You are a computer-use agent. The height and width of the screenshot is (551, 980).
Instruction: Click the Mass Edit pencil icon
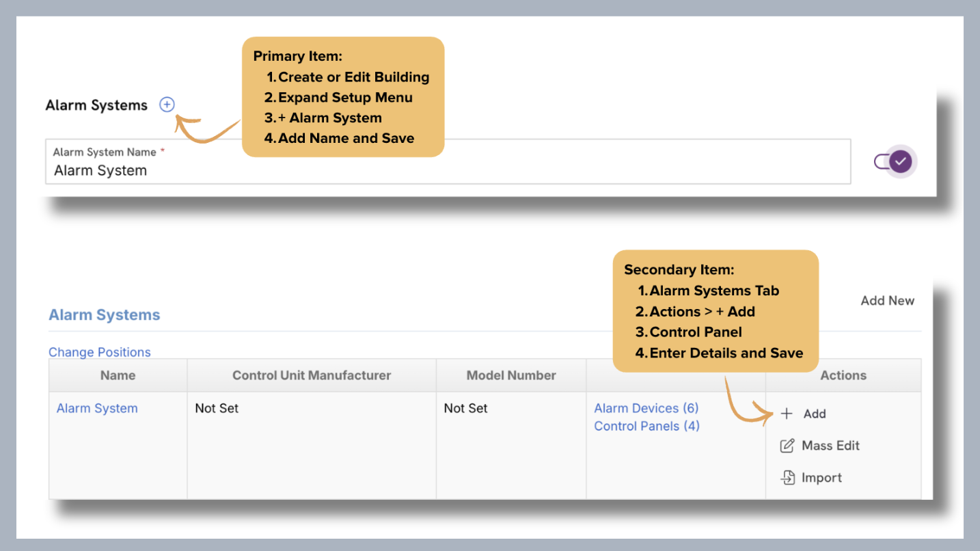[x=787, y=446]
